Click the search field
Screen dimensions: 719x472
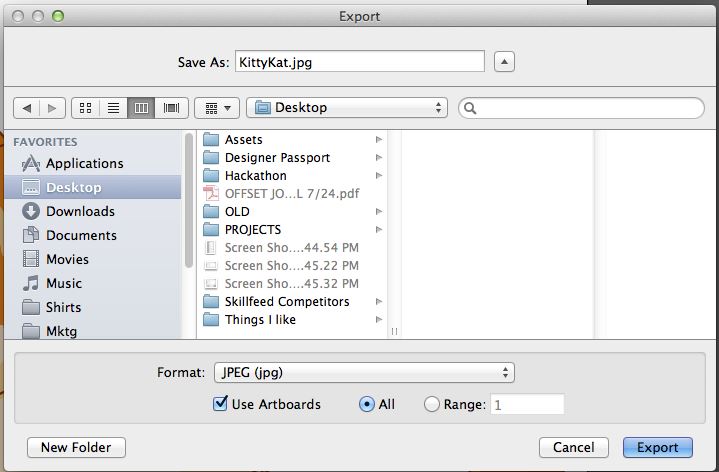(x=581, y=108)
